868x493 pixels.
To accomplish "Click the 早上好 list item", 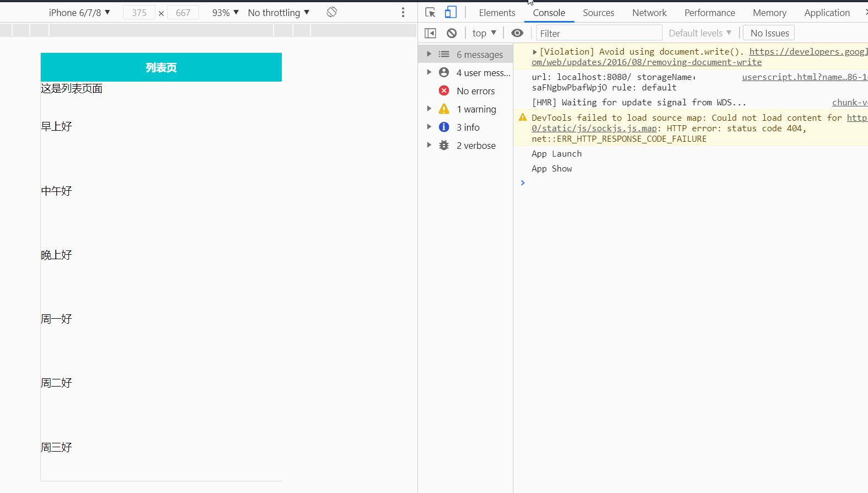I will pos(56,126).
